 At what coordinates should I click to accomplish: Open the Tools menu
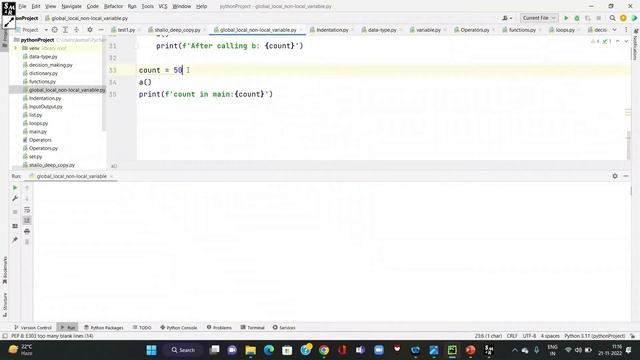[x=147, y=6]
